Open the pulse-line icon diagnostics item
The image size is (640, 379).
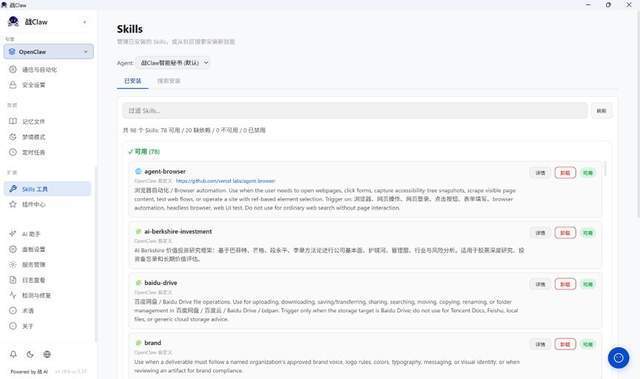pyautogui.click(x=47, y=295)
